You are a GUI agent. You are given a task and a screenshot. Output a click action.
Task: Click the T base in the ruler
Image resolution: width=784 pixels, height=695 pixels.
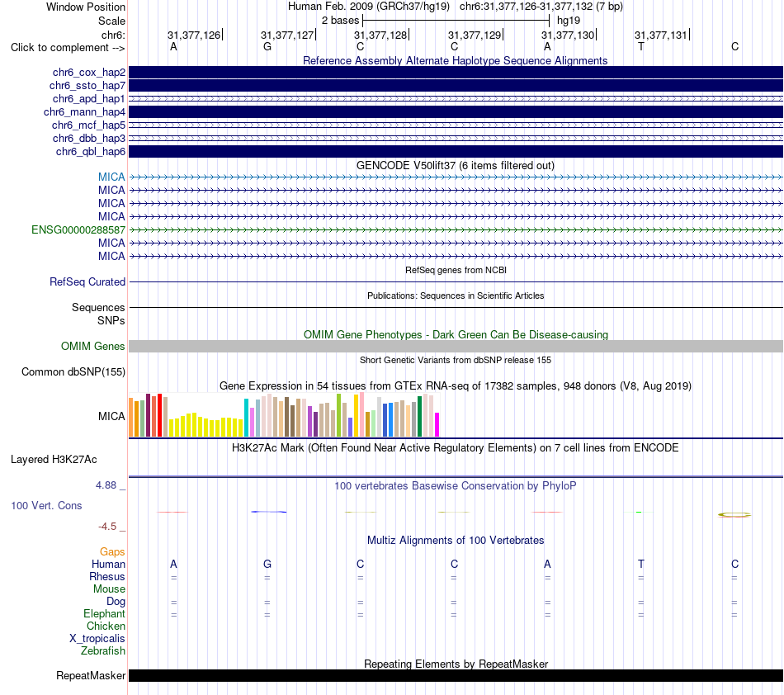641,46
